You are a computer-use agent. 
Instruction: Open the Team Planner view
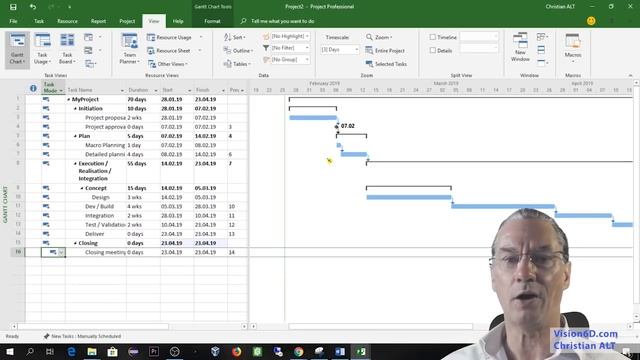coord(130,49)
